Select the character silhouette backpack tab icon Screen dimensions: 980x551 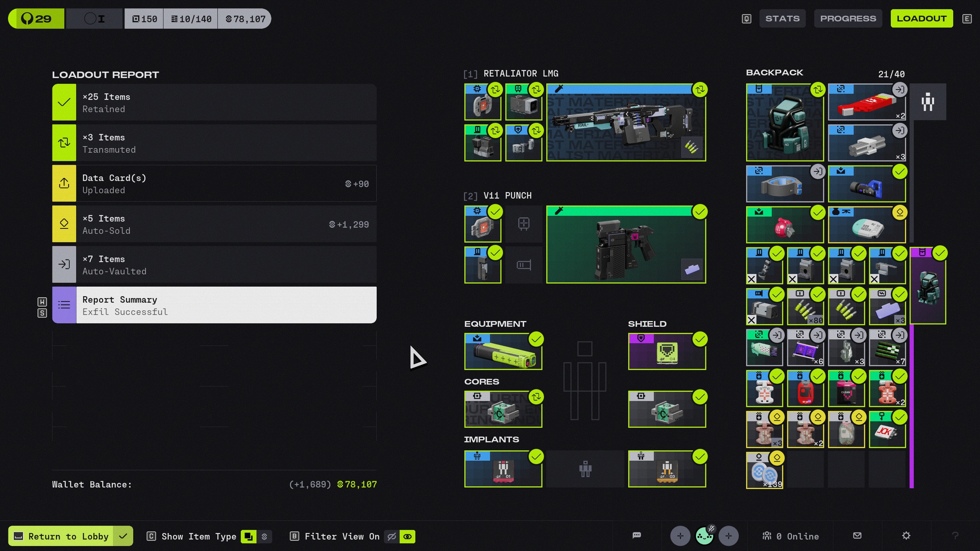point(928,102)
